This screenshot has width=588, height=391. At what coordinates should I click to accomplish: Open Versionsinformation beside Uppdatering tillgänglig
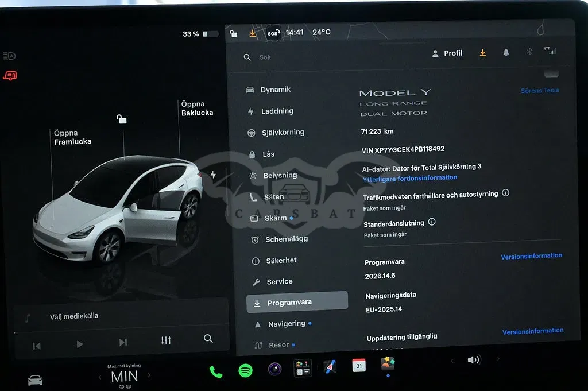click(533, 331)
